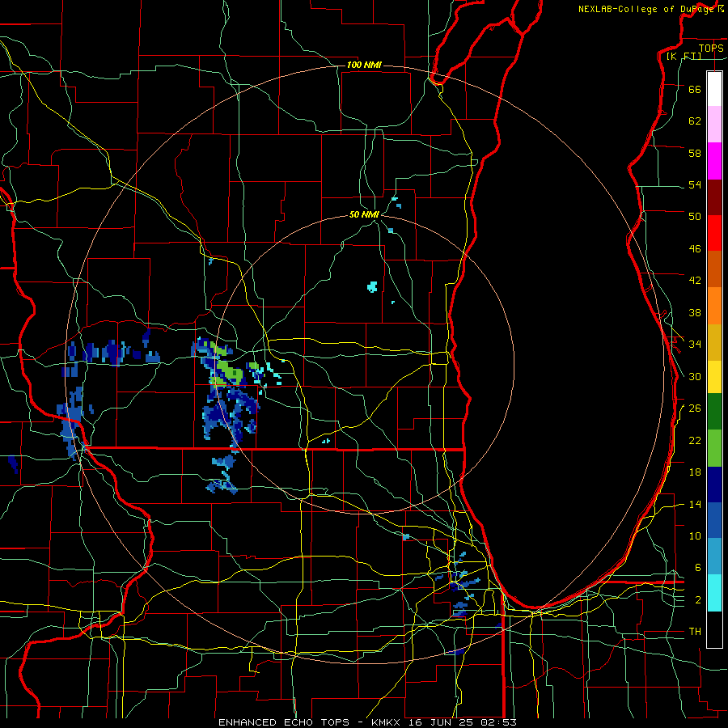
Task: Click the '54' legend value
Action: point(695,184)
